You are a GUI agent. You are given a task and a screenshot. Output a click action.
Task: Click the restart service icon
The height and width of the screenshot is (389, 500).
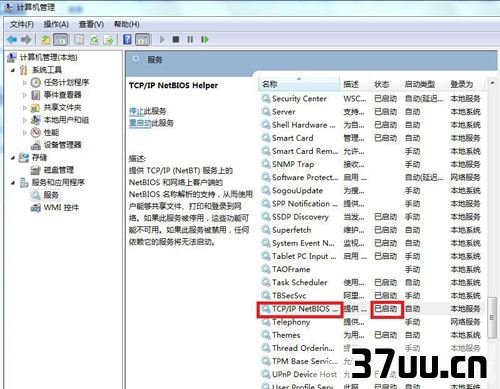pos(205,40)
